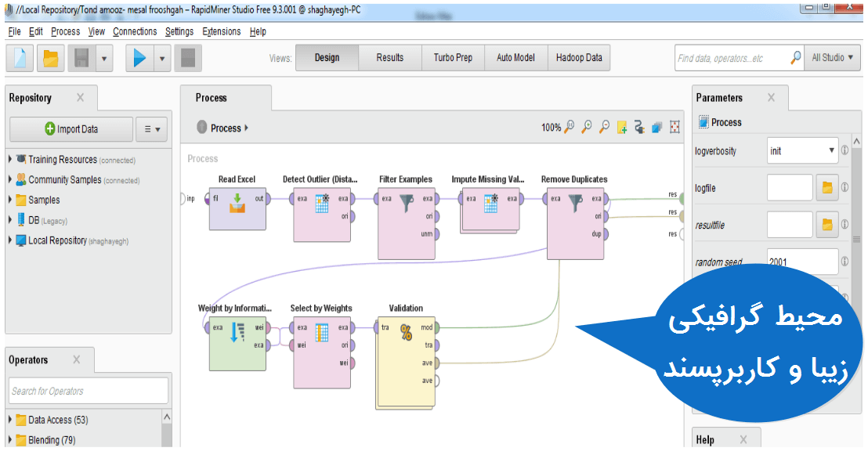Create a new process with the blank page icon
Image resolution: width=868 pixels, height=455 pixels.
click(x=20, y=58)
